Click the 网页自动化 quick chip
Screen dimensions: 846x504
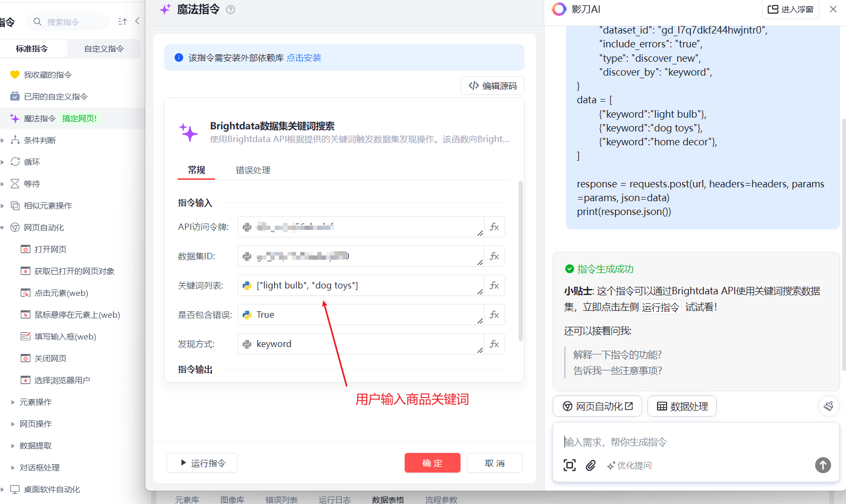(597, 406)
